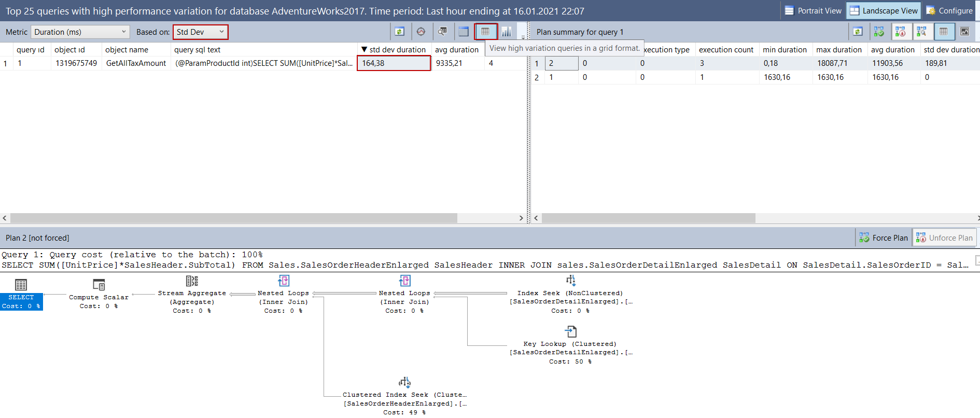Click the Track selected query icon
The height and width of the screenshot is (418, 980).
(421, 32)
